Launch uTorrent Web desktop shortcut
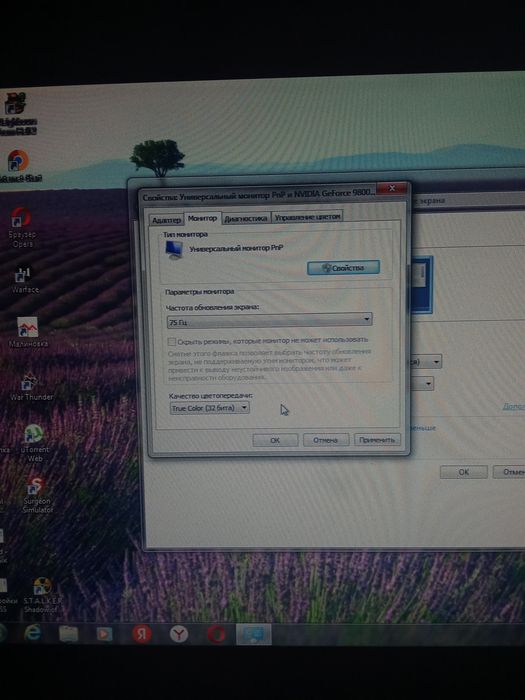The image size is (525, 700). pos(34,442)
